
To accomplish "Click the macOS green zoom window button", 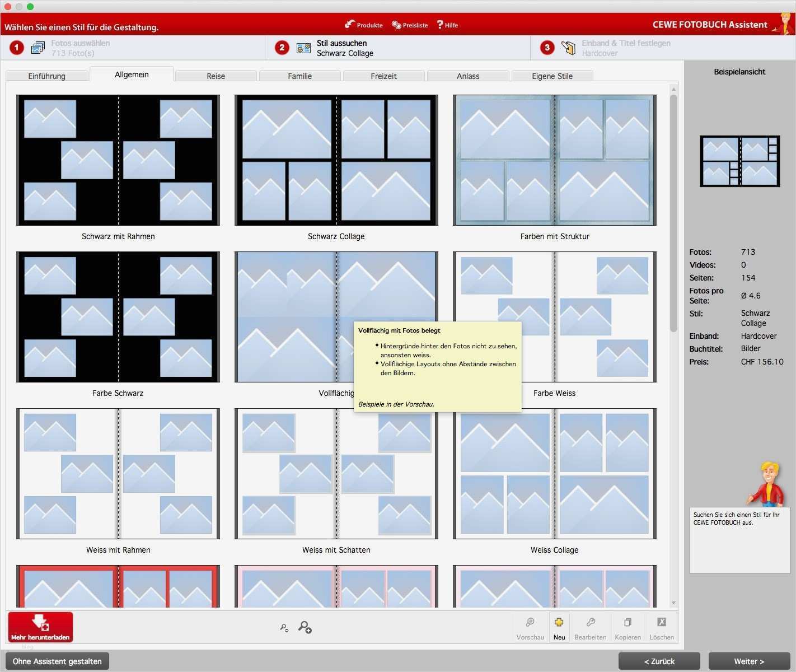I will (x=30, y=6).
